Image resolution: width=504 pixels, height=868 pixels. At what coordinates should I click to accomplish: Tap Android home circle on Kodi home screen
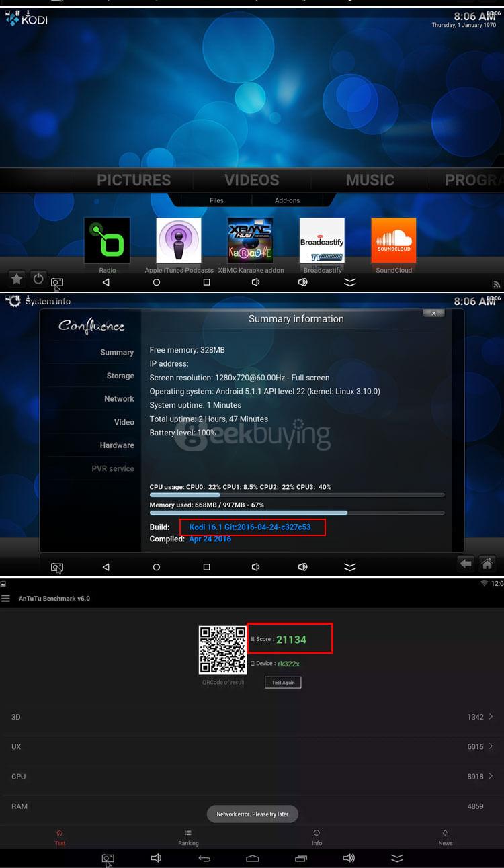pyautogui.click(x=157, y=283)
